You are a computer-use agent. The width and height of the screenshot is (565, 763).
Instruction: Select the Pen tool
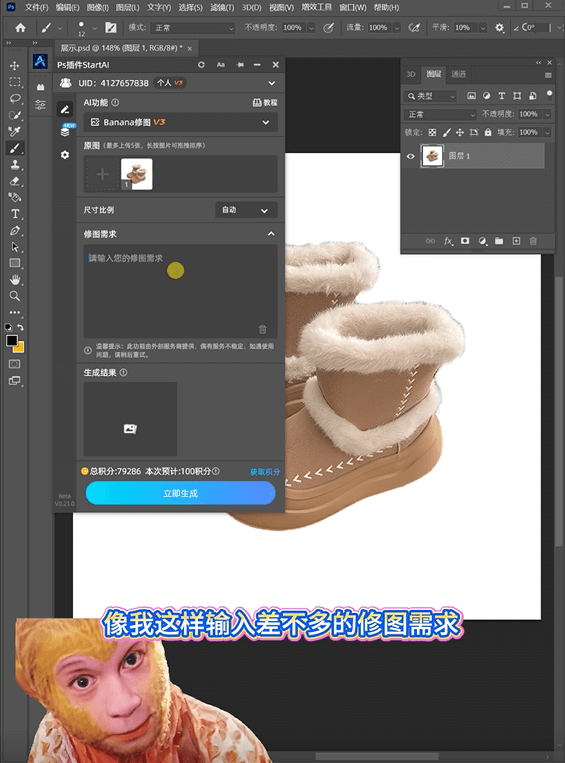[15, 230]
